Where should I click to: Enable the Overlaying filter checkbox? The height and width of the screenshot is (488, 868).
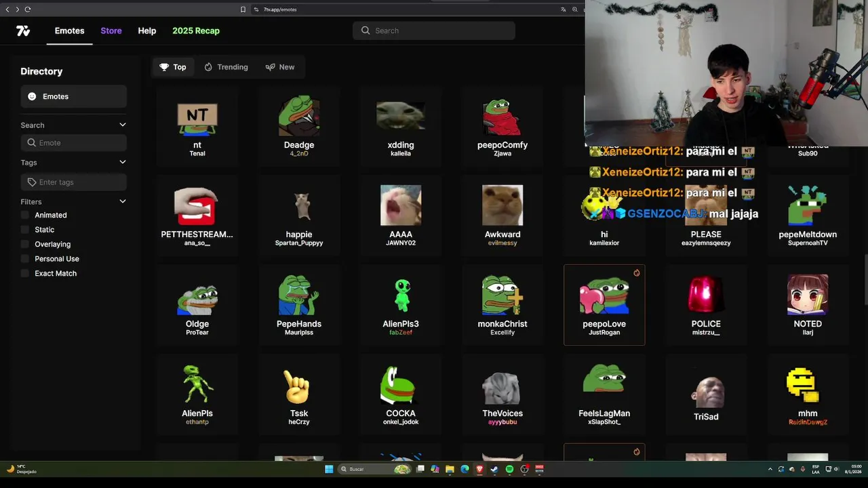tap(25, 244)
